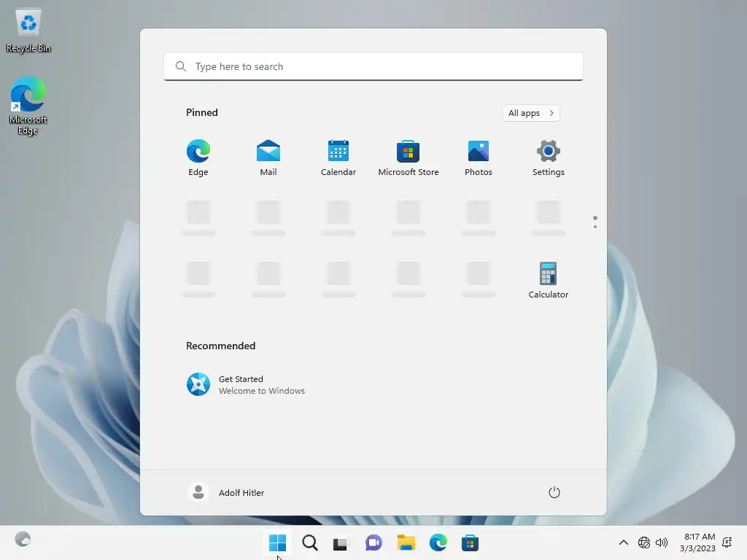Open the Widgets icon at taskbar left
747x560 pixels.
(23, 540)
